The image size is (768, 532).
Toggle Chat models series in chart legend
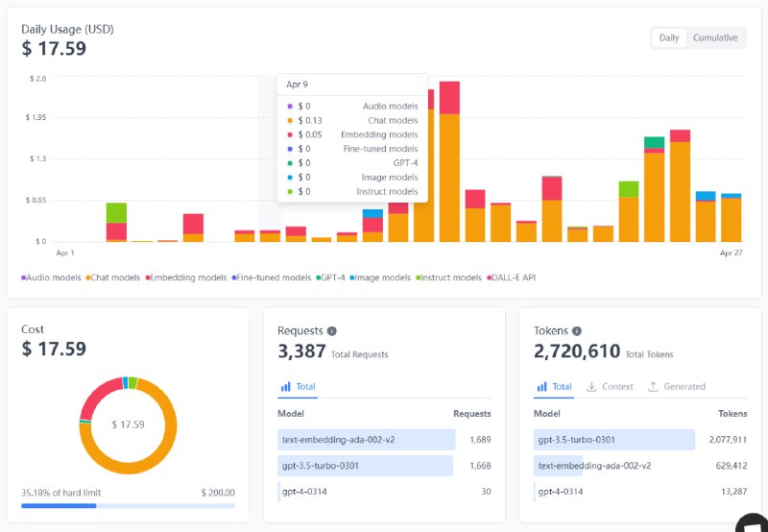tap(116, 278)
